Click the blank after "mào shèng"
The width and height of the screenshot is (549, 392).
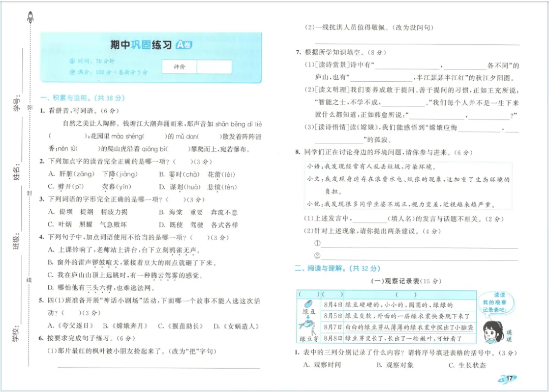(155, 137)
